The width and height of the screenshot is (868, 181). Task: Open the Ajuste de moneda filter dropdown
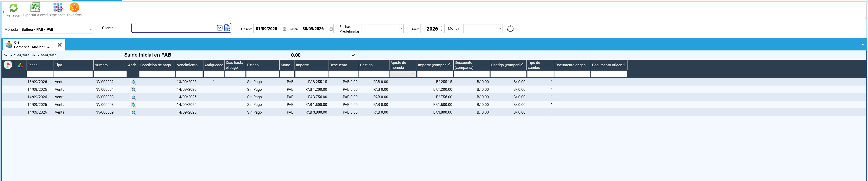pyautogui.click(x=413, y=74)
